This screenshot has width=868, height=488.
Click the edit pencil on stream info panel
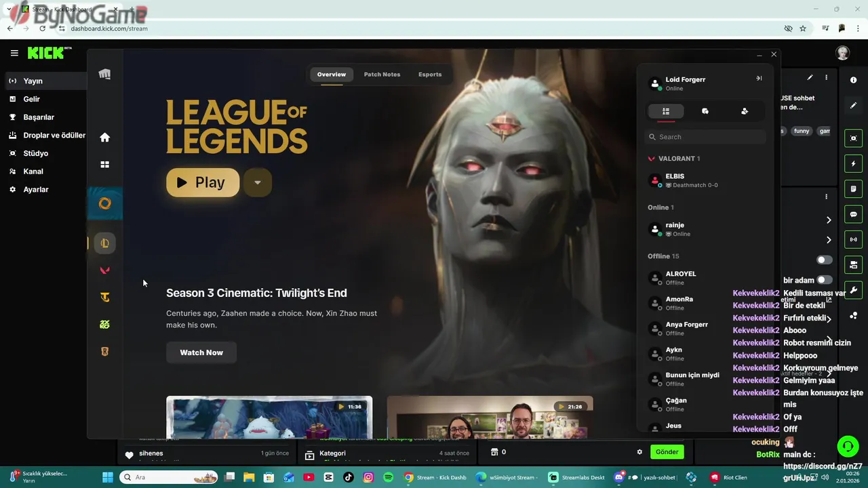[x=810, y=78]
